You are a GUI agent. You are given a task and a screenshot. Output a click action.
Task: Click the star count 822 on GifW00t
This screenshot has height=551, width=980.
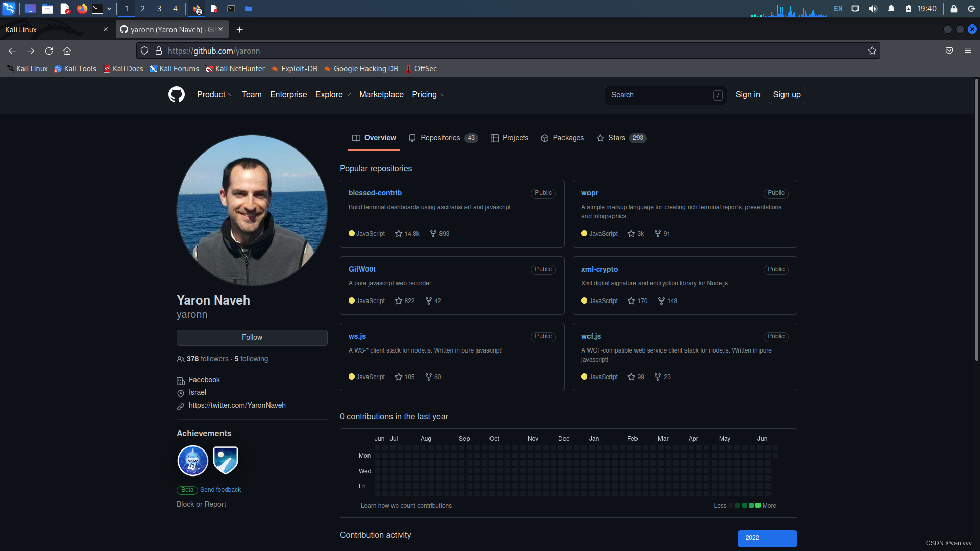405,301
